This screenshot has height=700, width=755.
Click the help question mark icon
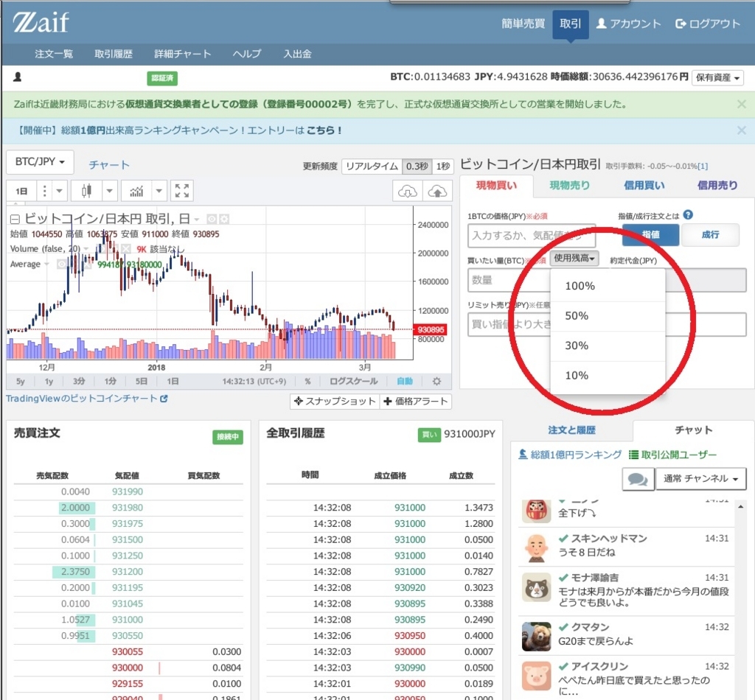688,215
